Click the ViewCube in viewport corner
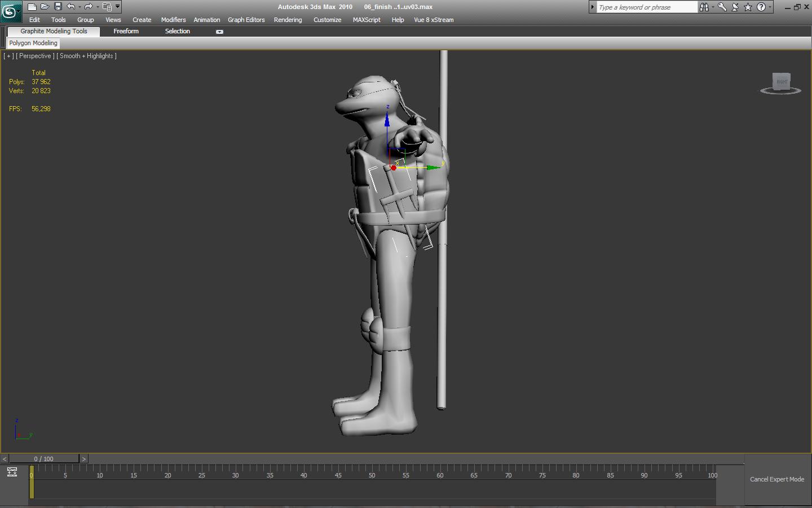Viewport: 812px width, 508px height. pos(781,83)
